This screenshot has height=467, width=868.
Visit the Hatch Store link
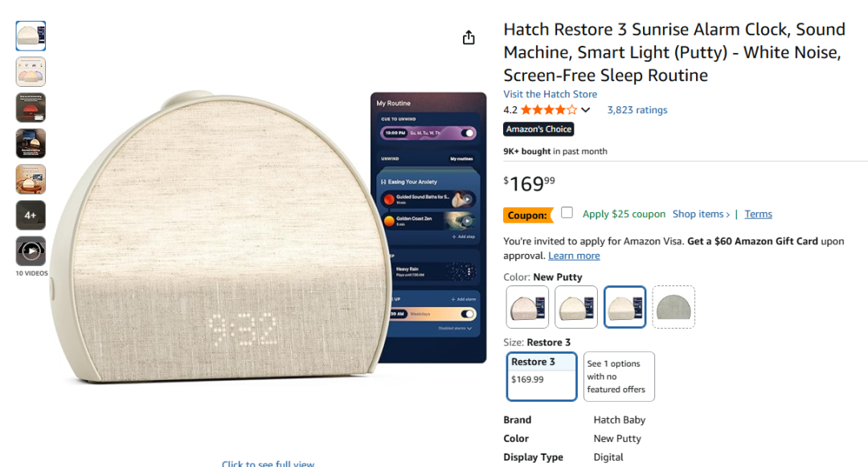point(551,94)
